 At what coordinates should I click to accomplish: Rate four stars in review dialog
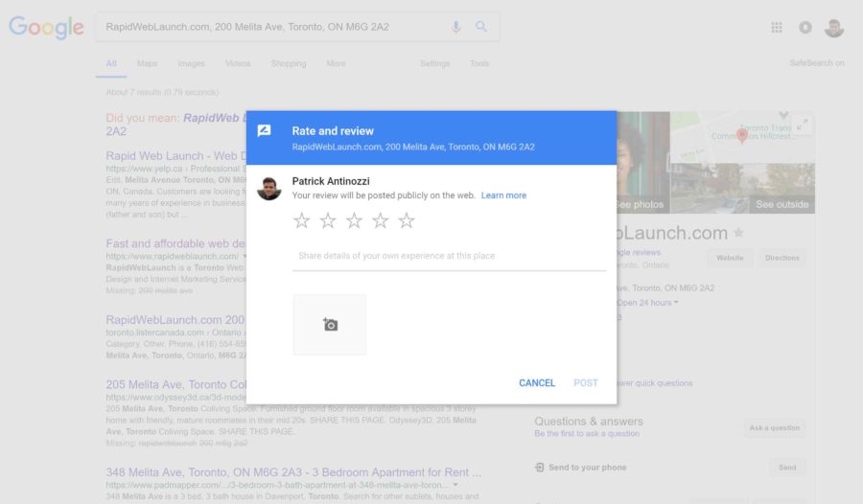click(381, 221)
